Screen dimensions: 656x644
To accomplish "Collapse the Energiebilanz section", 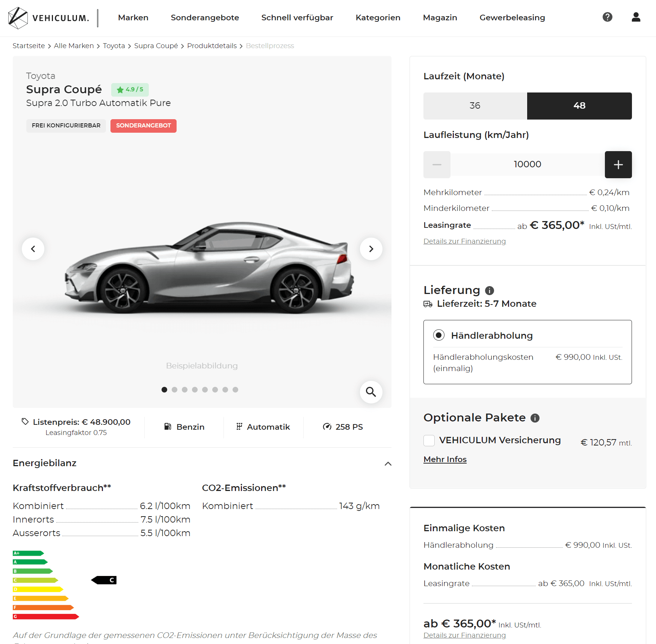I will tap(388, 464).
